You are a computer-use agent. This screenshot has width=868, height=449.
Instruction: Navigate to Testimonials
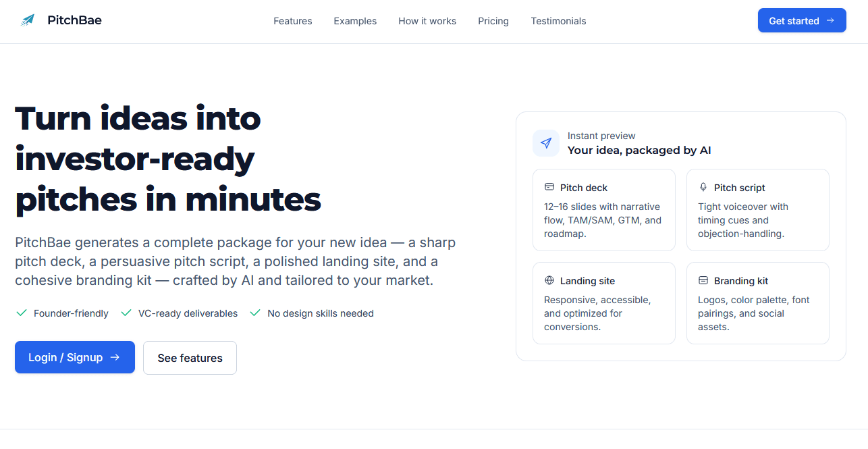(x=558, y=21)
